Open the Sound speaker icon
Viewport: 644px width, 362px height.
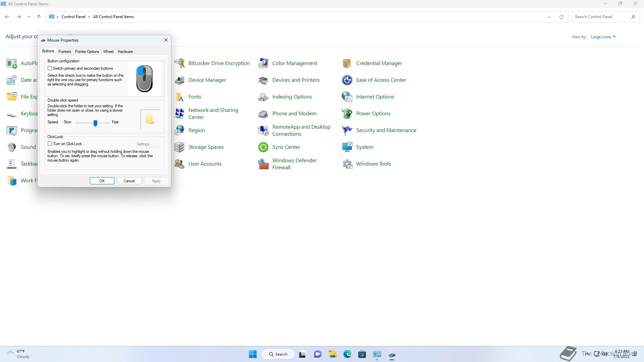(x=12, y=147)
